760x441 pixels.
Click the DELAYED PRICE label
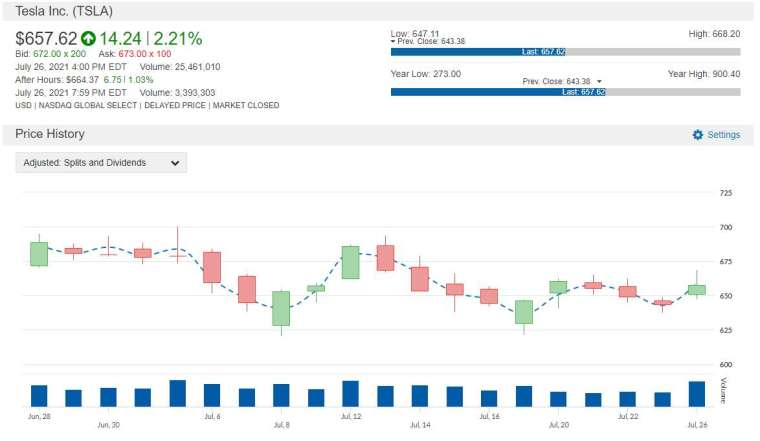(x=175, y=105)
